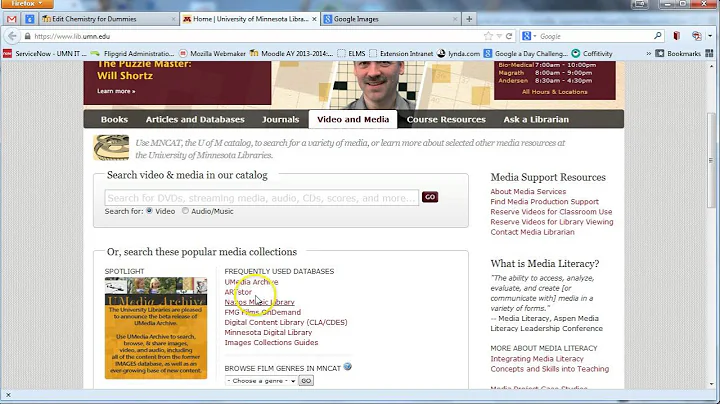Open Coffitivity bookmark
The image size is (720, 404).
pos(592,54)
